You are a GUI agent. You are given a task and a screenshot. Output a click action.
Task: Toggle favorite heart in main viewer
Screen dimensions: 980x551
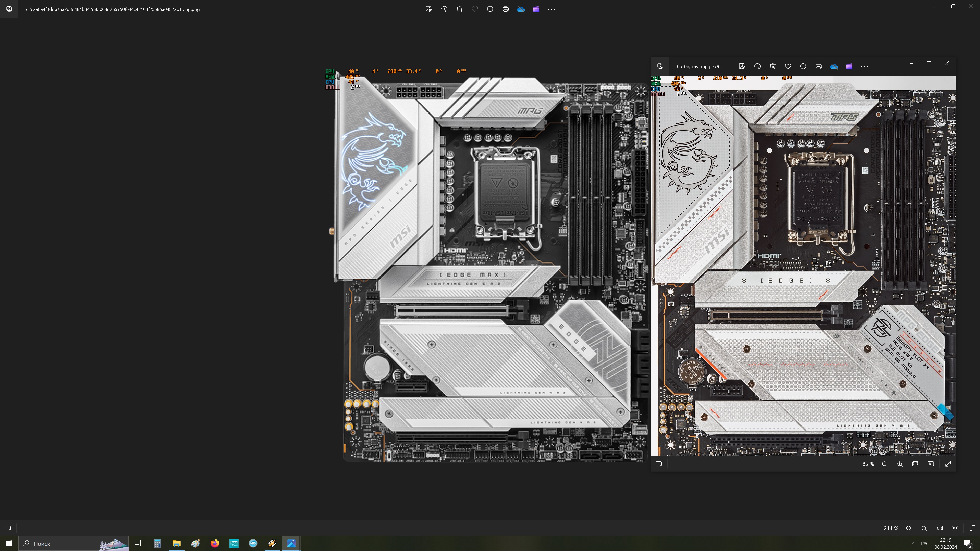point(475,9)
